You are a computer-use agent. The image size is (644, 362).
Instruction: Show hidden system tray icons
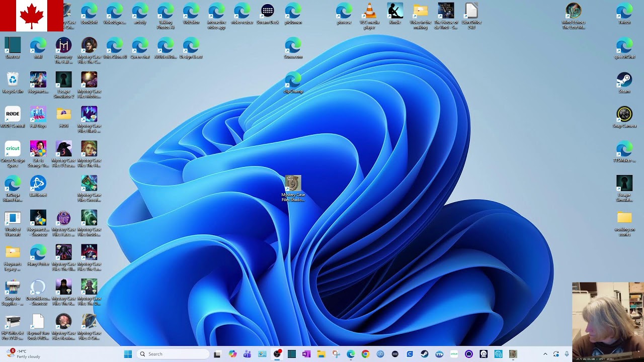[545, 354]
